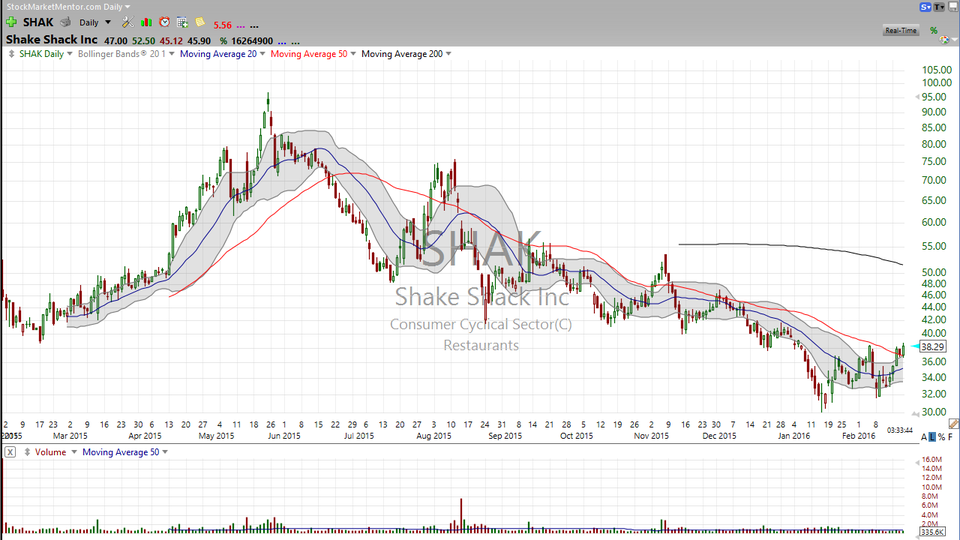This screenshot has width=960, height=540.
Task: Open the yellow sticky note icon
Action: [x=200, y=22]
